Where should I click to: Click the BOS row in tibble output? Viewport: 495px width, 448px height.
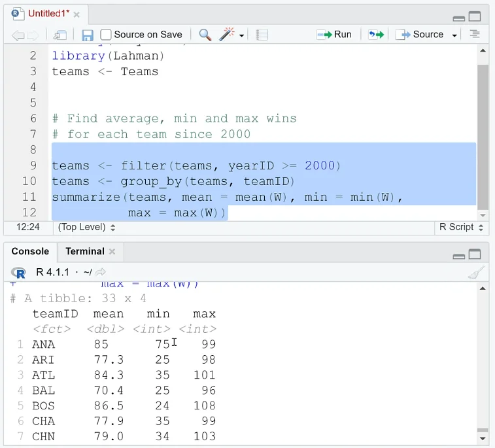tap(117, 405)
